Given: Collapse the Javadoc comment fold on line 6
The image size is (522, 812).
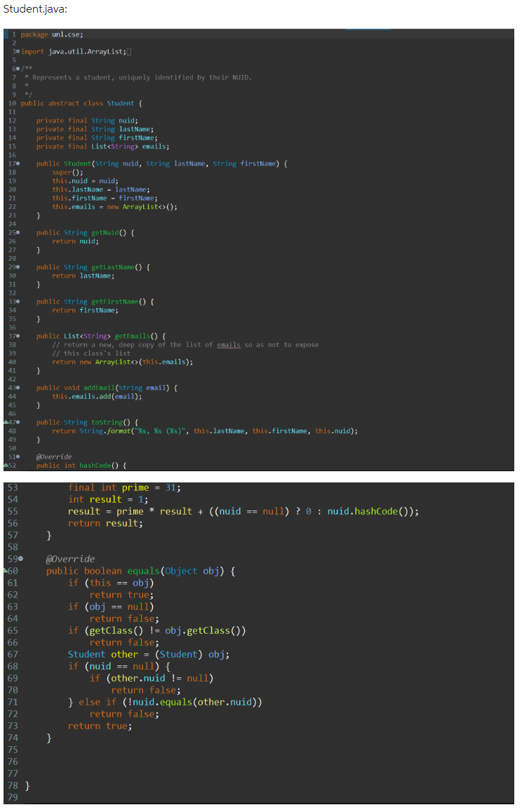Looking at the screenshot, I should pos(18,69).
